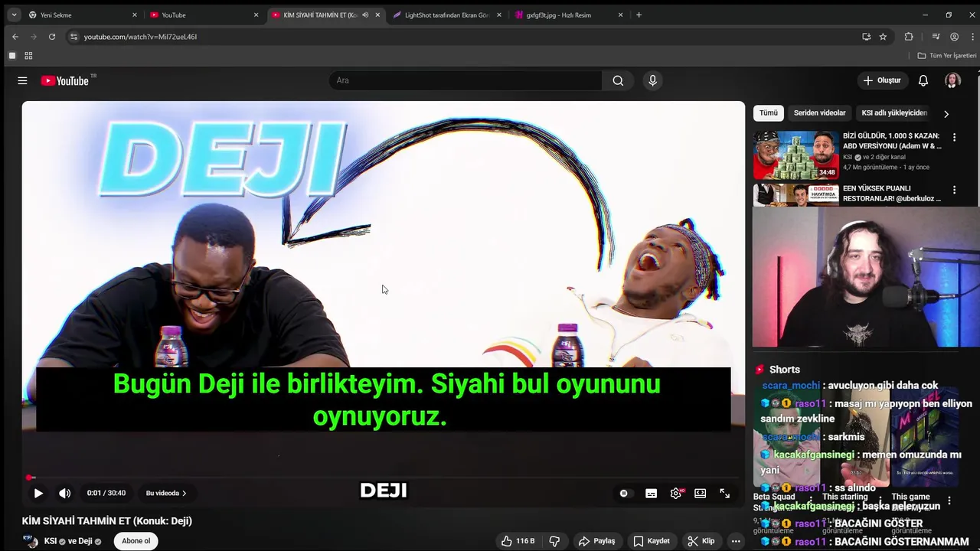Open the Oluştur create menu
Viewport: 980px width, 551px height.
pos(882,80)
